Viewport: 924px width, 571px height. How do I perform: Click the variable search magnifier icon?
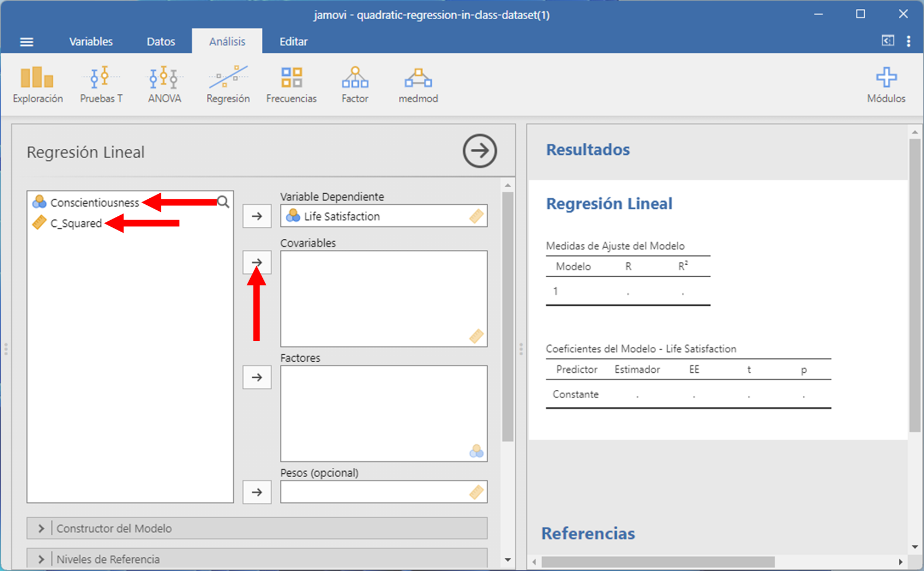pos(223,202)
